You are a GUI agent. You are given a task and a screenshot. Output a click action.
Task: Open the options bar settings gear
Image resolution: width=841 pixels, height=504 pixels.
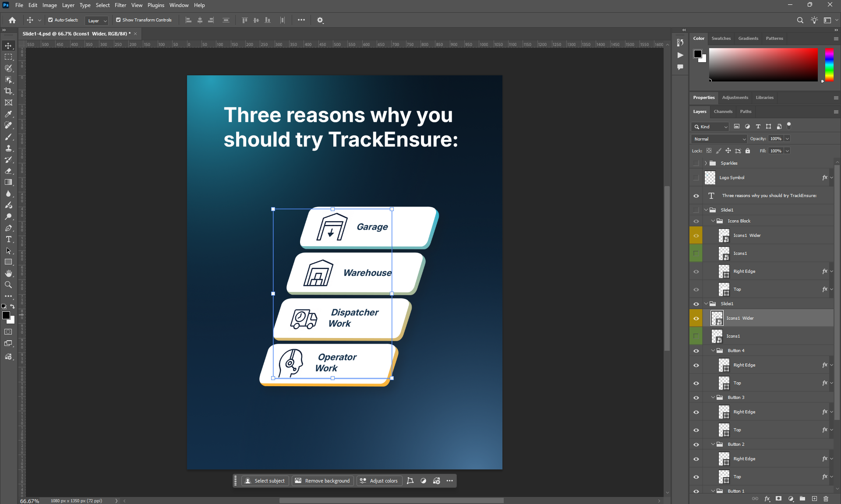coord(320,20)
